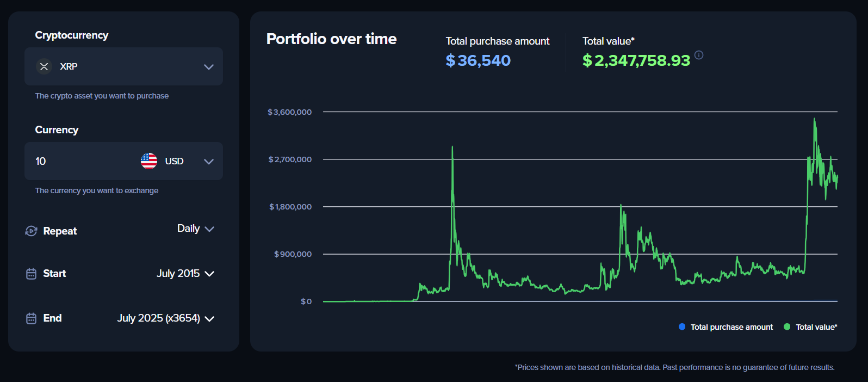
Task: Expand the Start date July 2015 selector
Action: click(x=210, y=274)
